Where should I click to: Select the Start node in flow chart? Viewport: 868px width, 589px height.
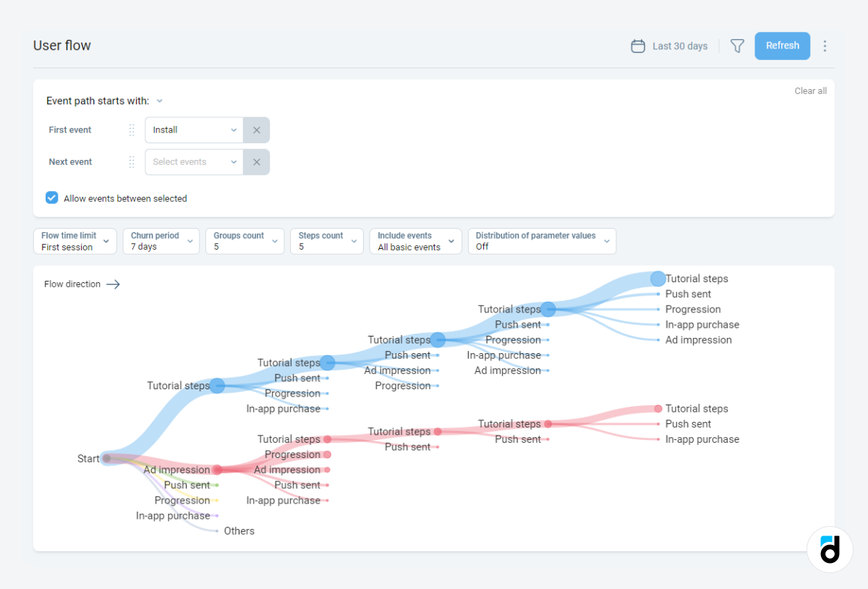[106, 458]
